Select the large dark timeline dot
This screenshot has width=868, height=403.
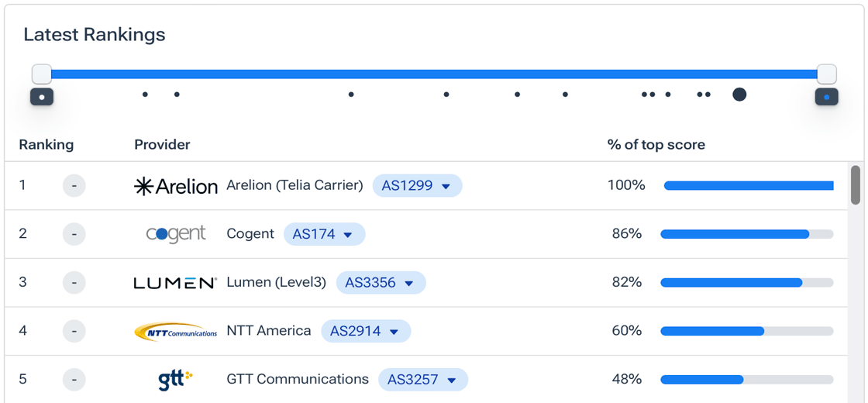(x=739, y=95)
